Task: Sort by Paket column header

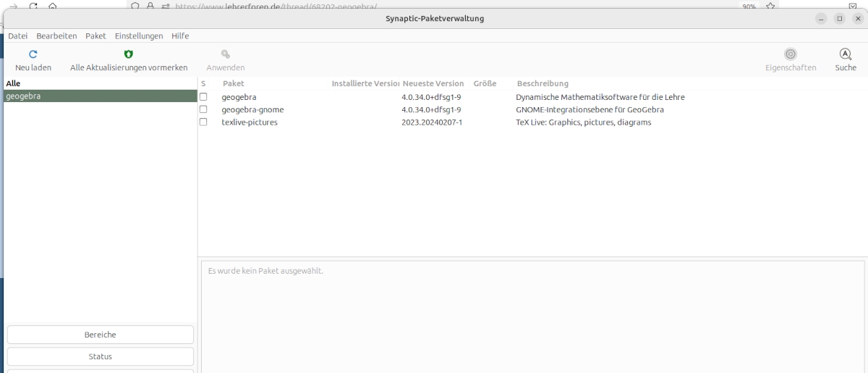Action: coord(234,83)
